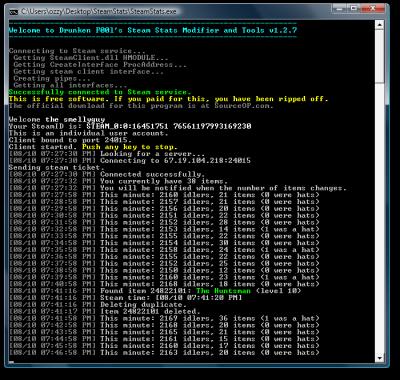The height and width of the screenshot is (380, 400).
Task: Click 'Getting CreateInterface ProcAddress...' line
Action: pos(100,65)
